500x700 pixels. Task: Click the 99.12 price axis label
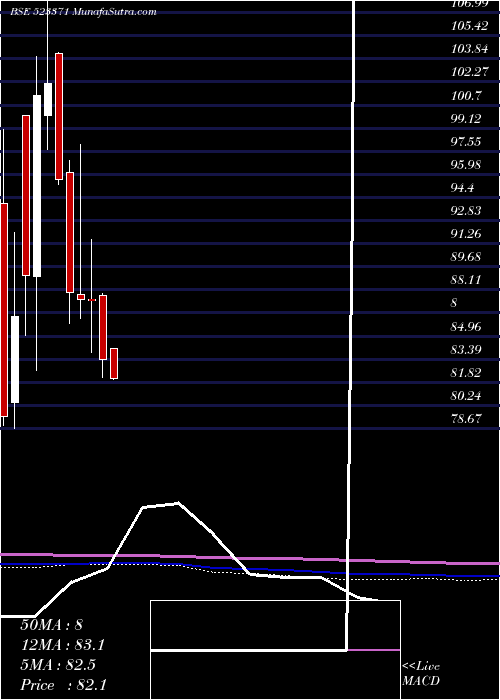coord(467,119)
